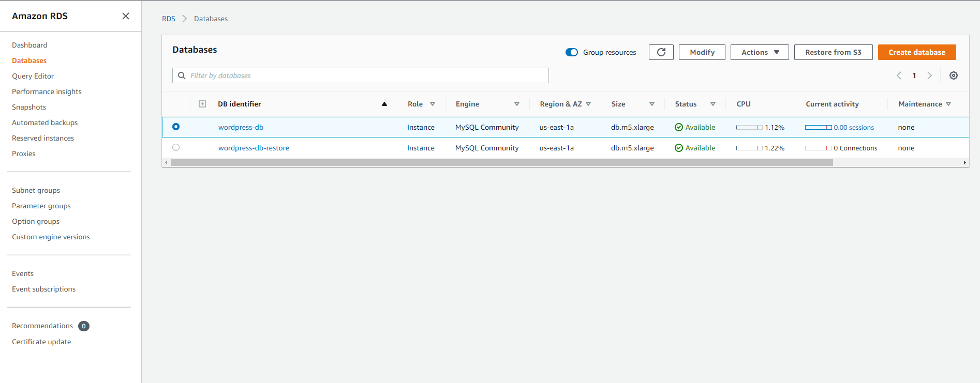
Task: Click the RDS breadcrumb link
Action: (x=169, y=19)
